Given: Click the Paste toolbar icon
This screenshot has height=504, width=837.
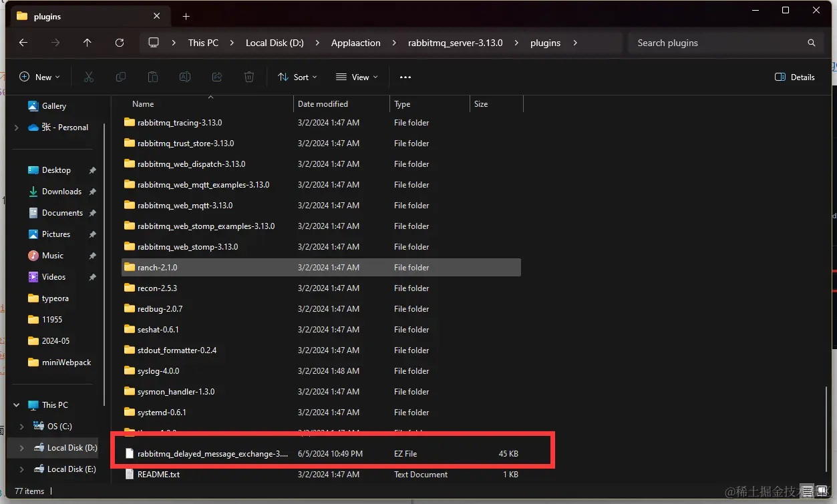Looking at the screenshot, I should [153, 77].
